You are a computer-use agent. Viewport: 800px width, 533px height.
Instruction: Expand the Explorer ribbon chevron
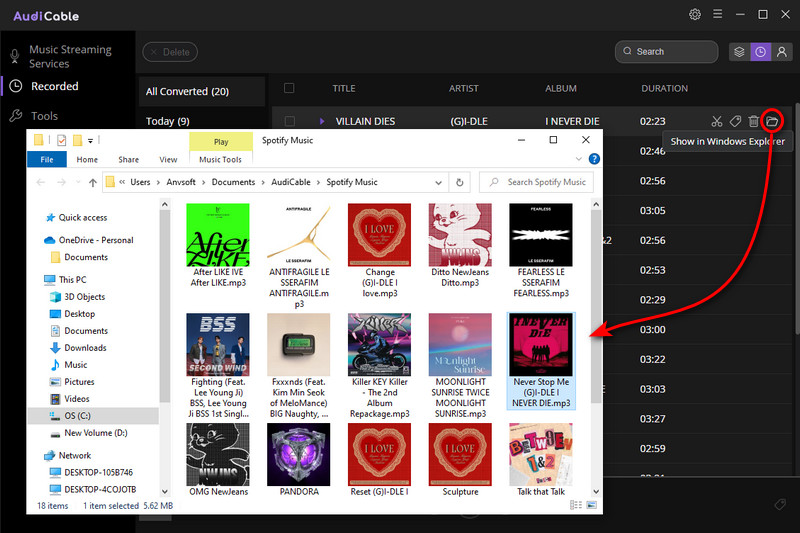point(579,159)
